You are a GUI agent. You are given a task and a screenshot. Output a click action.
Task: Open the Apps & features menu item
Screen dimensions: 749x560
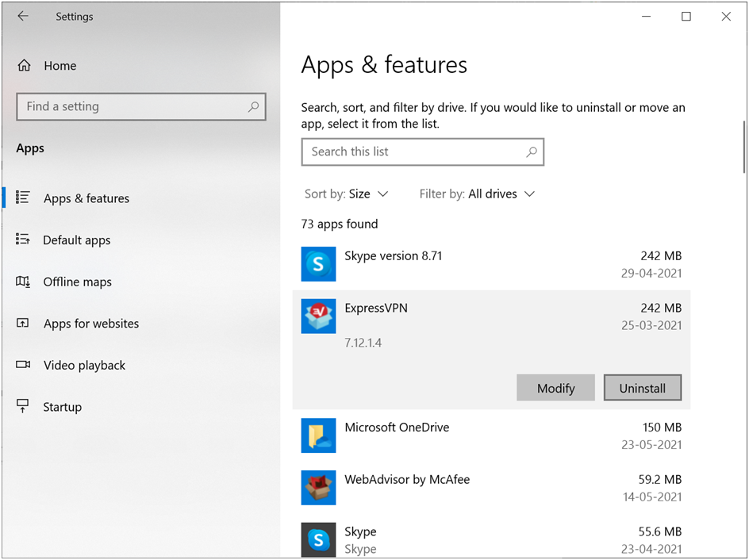tap(86, 198)
